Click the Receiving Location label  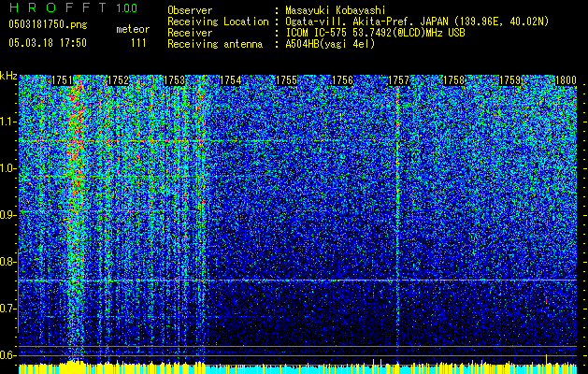218,22
